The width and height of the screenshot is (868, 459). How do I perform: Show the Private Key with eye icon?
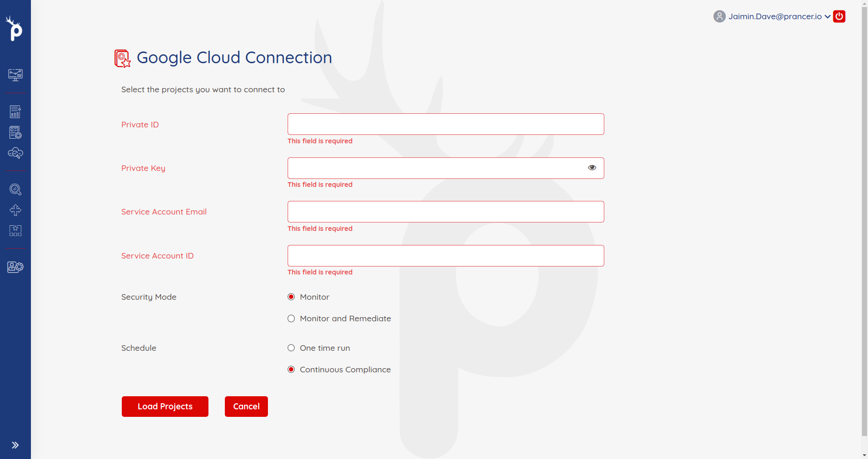coord(592,168)
